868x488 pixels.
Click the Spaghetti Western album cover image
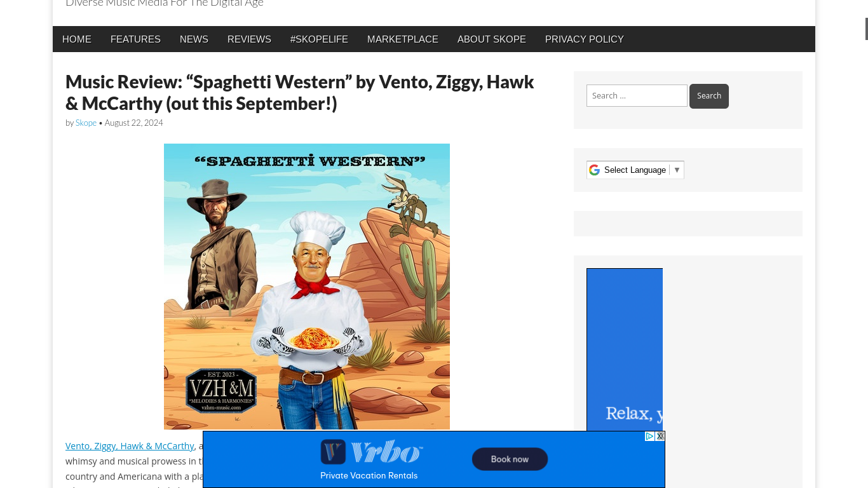pos(307,287)
